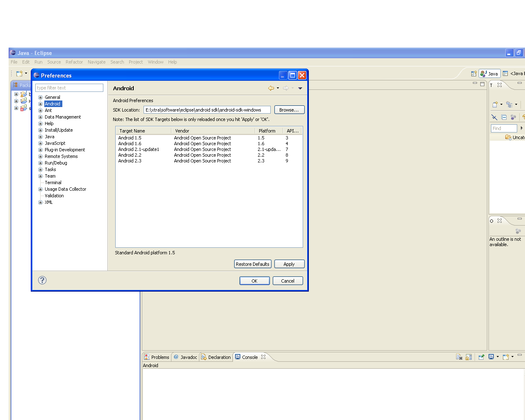
Task: Expand the Ant preferences node
Action: click(x=41, y=111)
